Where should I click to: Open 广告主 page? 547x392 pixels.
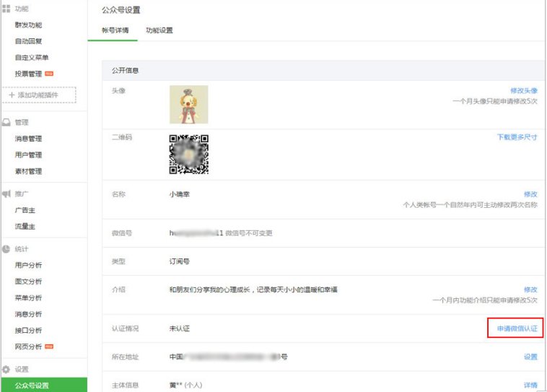click(25, 210)
